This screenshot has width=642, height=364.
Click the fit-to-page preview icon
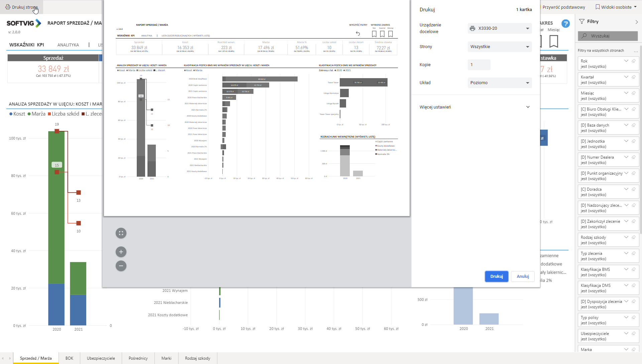click(121, 233)
